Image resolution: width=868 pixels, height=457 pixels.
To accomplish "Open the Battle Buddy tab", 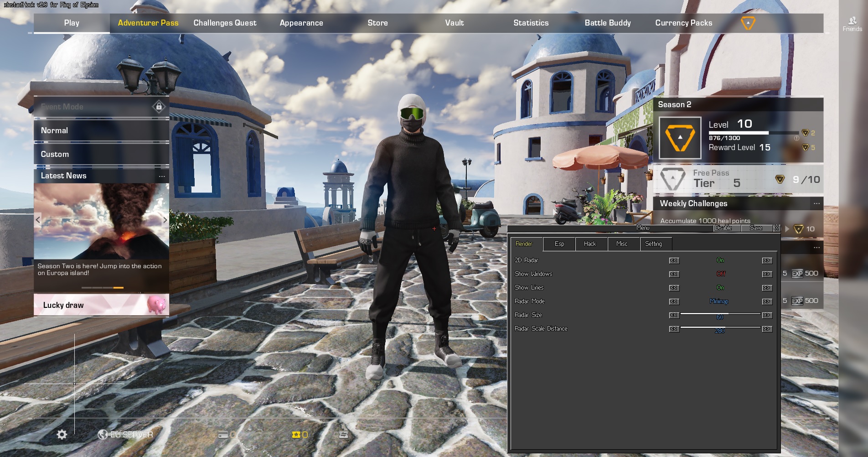I will click(x=608, y=23).
